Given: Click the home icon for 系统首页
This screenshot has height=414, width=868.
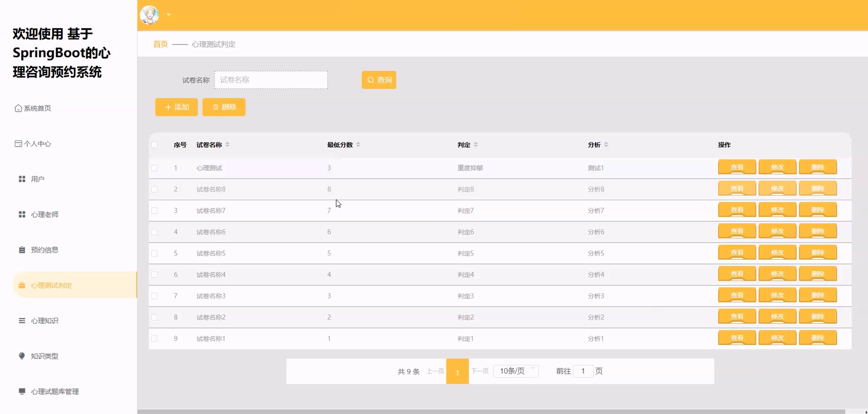Looking at the screenshot, I should click(18, 108).
